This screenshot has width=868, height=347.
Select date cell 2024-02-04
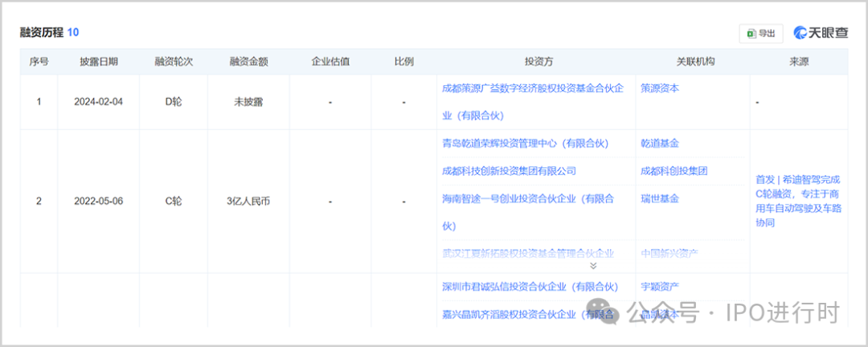[x=99, y=102]
